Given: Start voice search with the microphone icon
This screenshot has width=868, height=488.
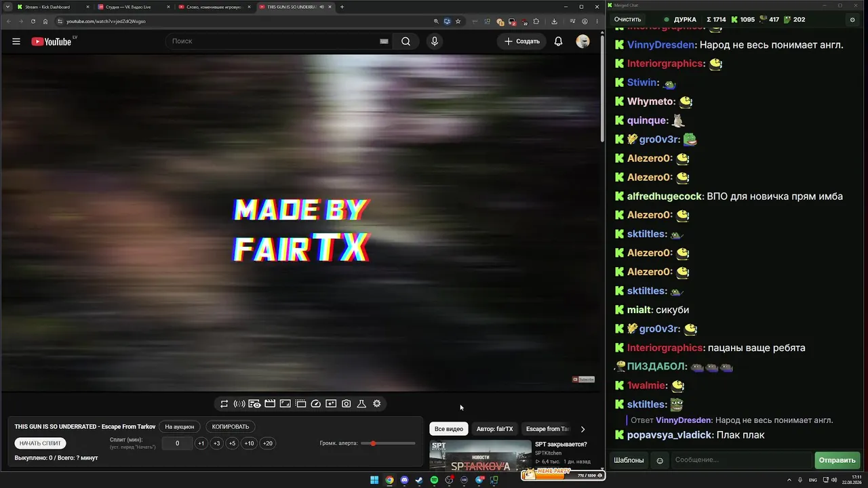Looking at the screenshot, I should 435,41.
